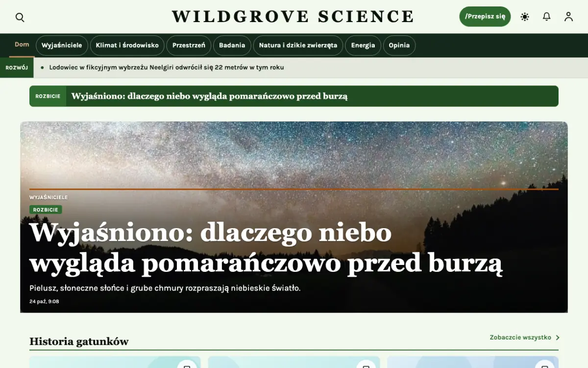This screenshot has width=588, height=368.
Task: Open the user account icon
Action: click(x=568, y=17)
